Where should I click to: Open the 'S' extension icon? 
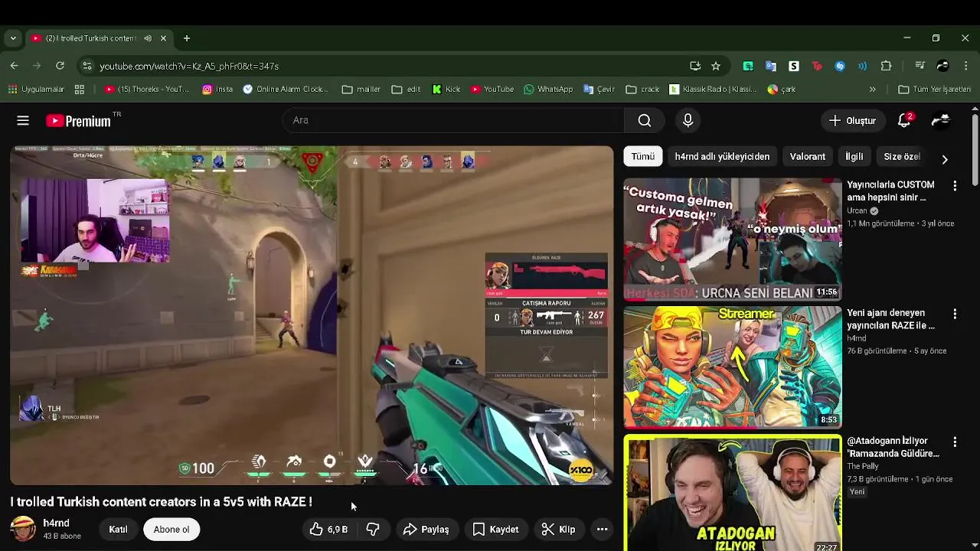click(x=794, y=66)
